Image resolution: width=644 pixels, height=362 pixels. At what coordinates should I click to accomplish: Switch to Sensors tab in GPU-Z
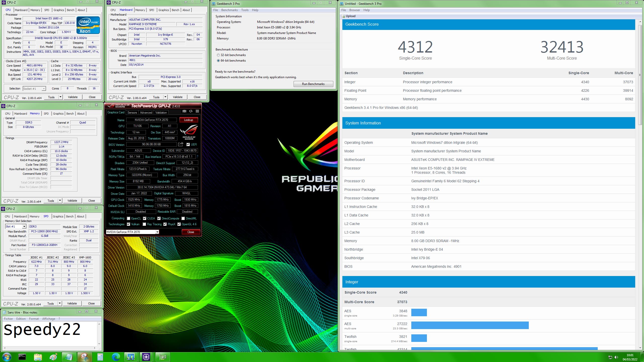coord(132,112)
